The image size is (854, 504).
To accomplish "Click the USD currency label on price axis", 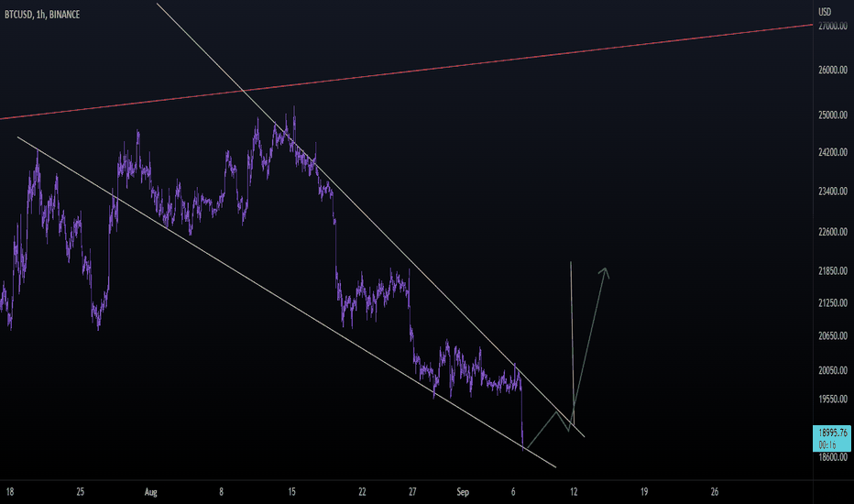I will 825,11.
